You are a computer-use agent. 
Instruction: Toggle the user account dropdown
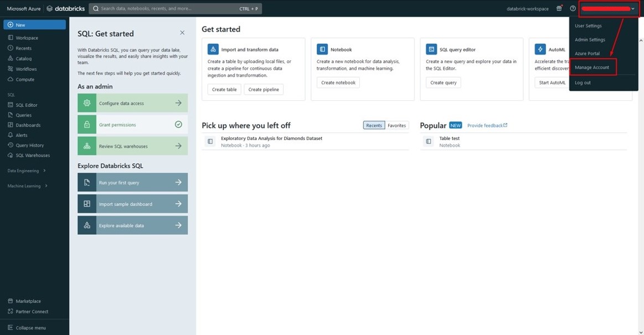tap(609, 9)
